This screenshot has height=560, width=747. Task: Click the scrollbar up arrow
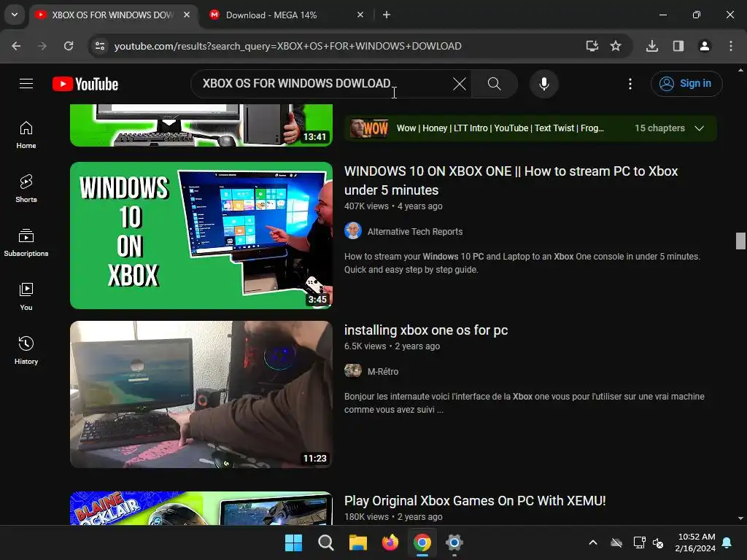click(x=740, y=70)
